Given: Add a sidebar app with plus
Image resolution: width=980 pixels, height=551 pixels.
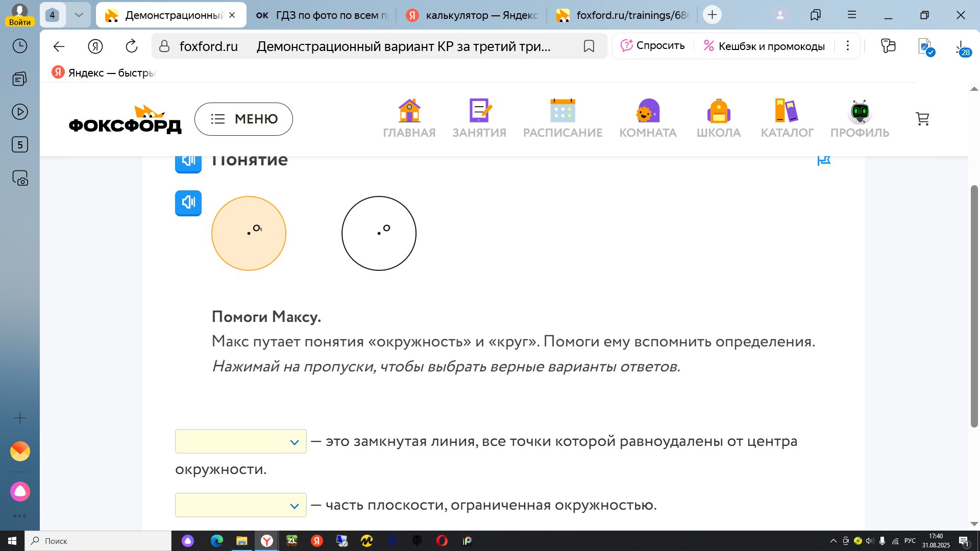Looking at the screenshot, I should [20, 418].
